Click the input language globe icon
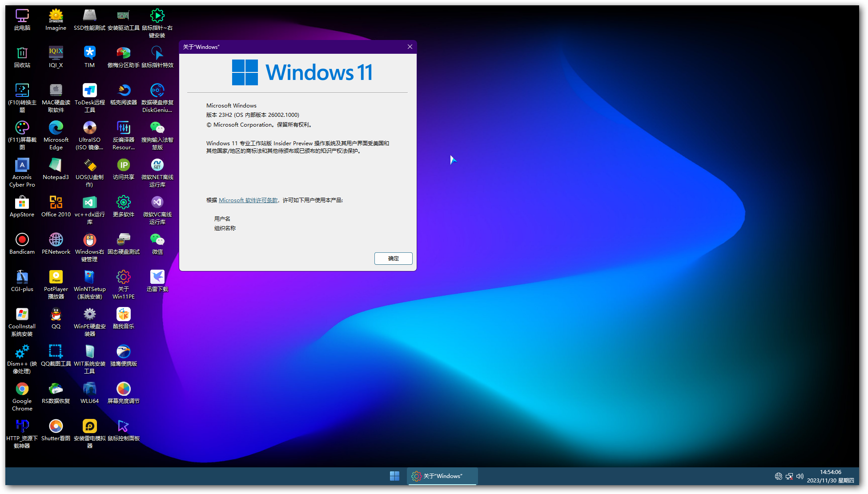Screen dimensions: 868x494 pos(779,476)
